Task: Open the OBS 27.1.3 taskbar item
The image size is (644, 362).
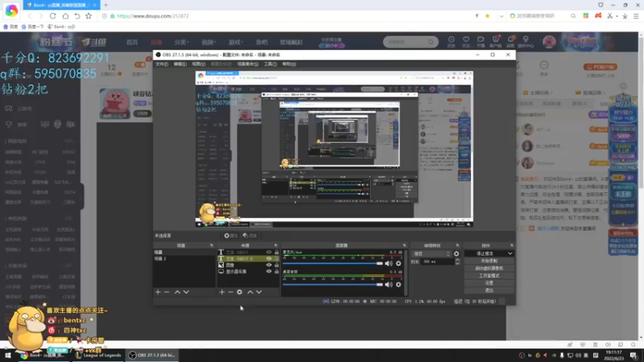Action: (x=152, y=356)
